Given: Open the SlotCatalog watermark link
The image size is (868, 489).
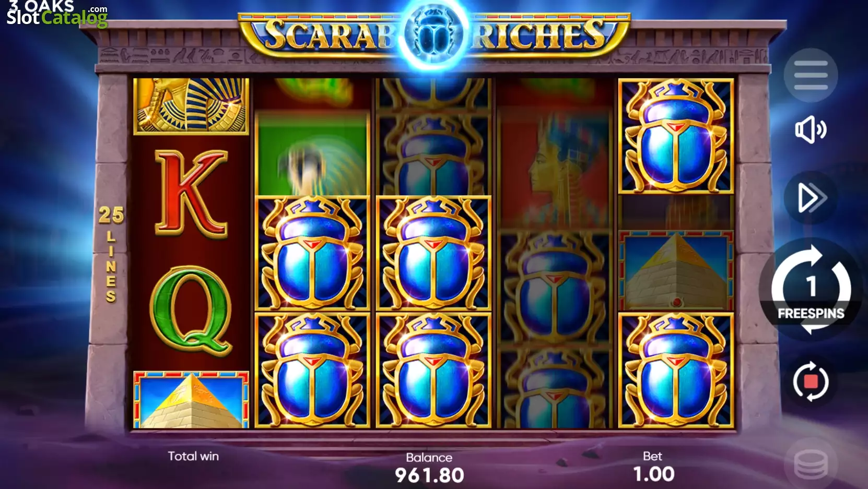Looking at the screenshot, I should [56, 14].
